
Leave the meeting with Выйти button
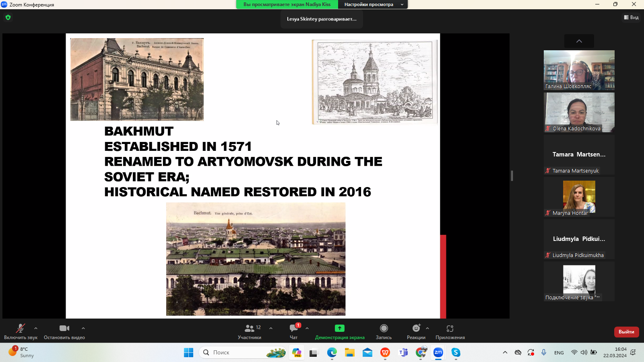626,332
